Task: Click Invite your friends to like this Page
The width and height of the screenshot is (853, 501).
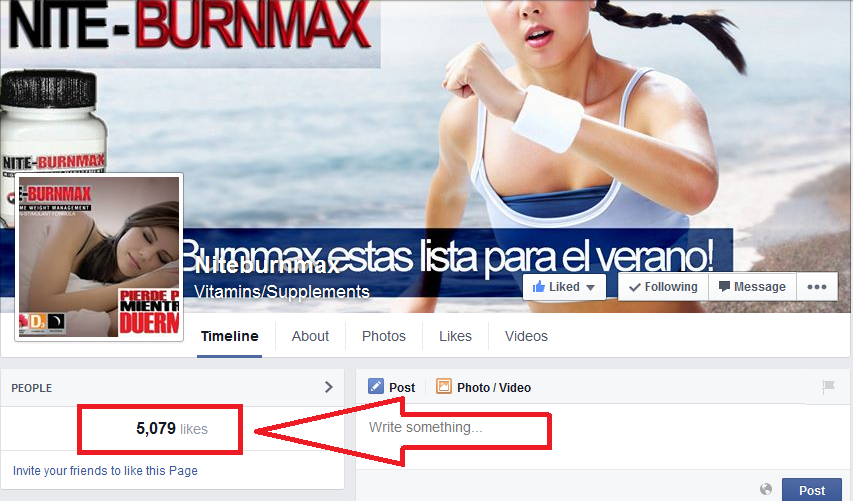Action: click(x=105, y=471)
